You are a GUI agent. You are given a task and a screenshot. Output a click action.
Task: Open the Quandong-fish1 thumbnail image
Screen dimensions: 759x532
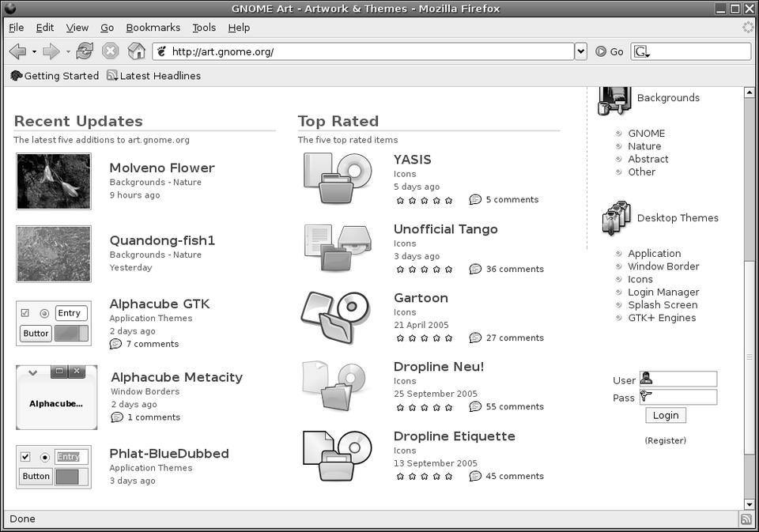click(54, 254)
